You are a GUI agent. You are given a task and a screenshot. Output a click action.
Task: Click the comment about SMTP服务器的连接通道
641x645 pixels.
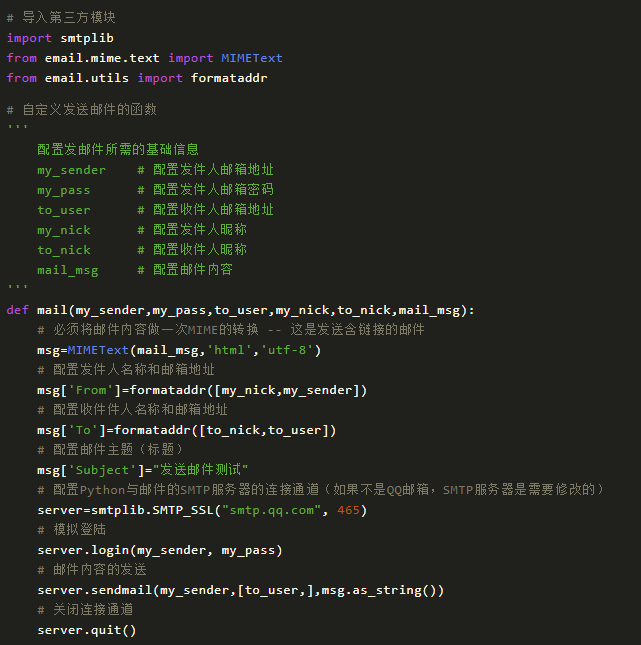click(x=321, y=490)
